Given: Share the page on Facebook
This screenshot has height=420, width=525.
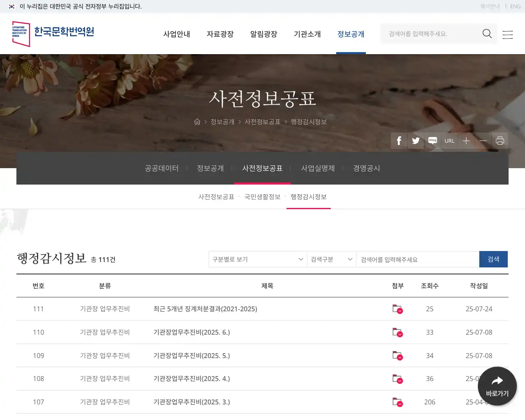Looking at the screenshot, I should (398, 141).
